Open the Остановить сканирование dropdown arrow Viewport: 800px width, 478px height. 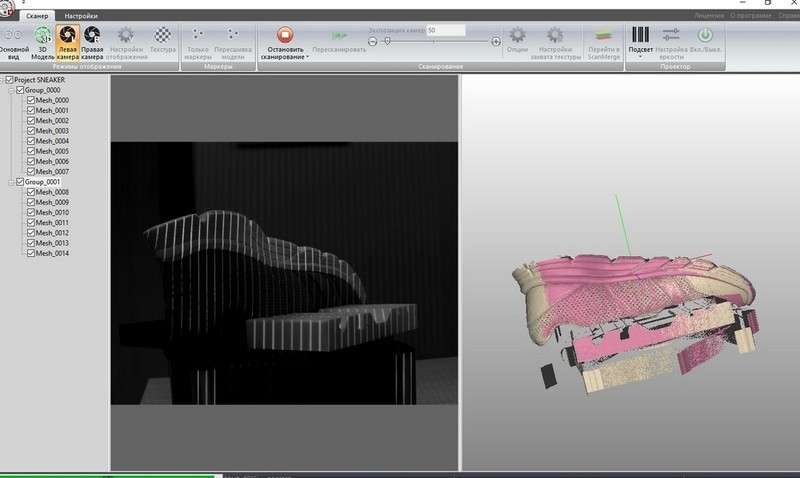point(308,57)
